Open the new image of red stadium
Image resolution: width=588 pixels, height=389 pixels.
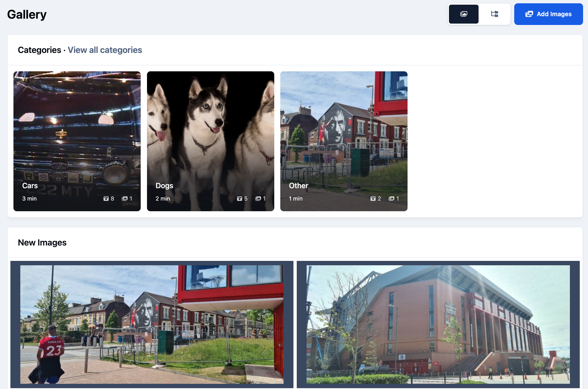pos(438,325)
